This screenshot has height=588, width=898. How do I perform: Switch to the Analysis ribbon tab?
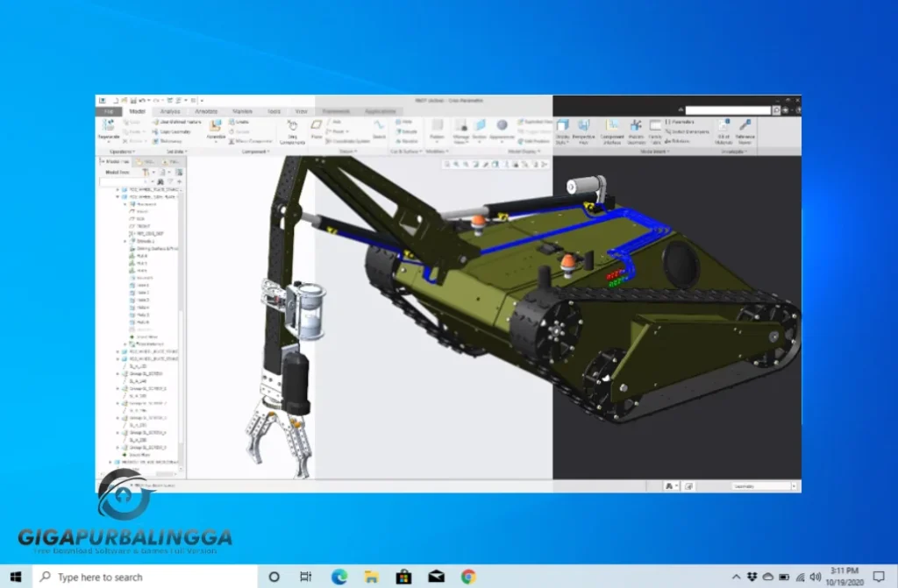pos(170,111)
